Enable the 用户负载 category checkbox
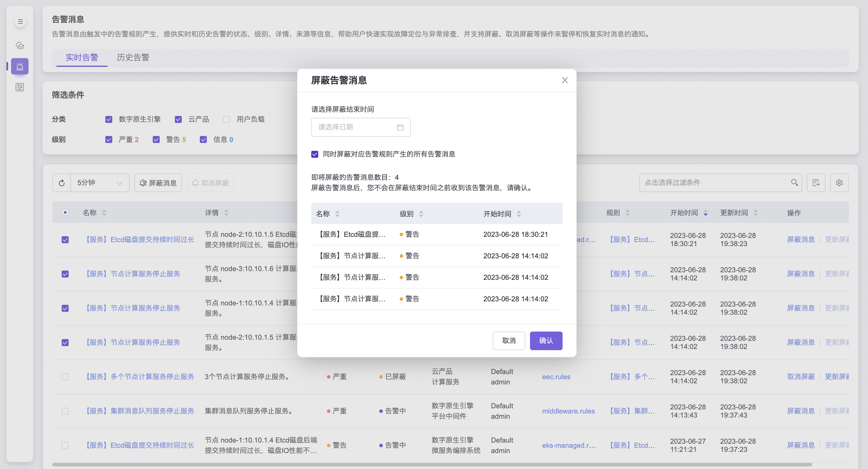Viewport: 868px width, 469px height. point(227,119)
